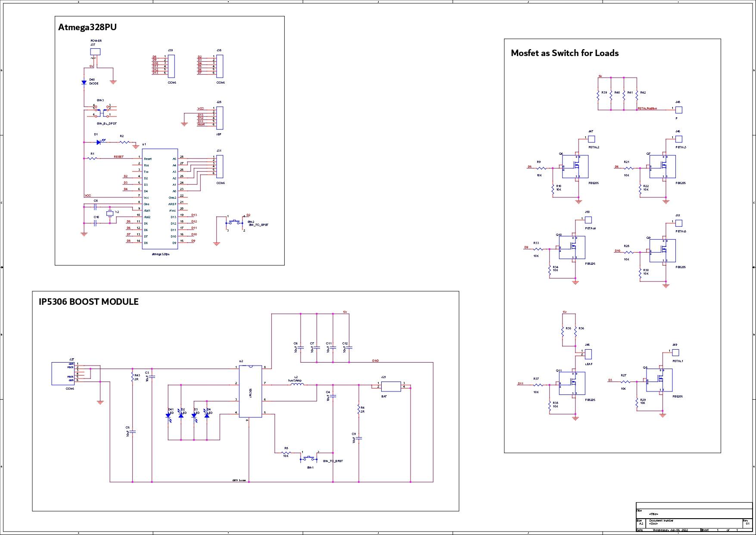Select the 'PETAL3' connector label
Screen dimensions: 756x535
coord(681,147)
